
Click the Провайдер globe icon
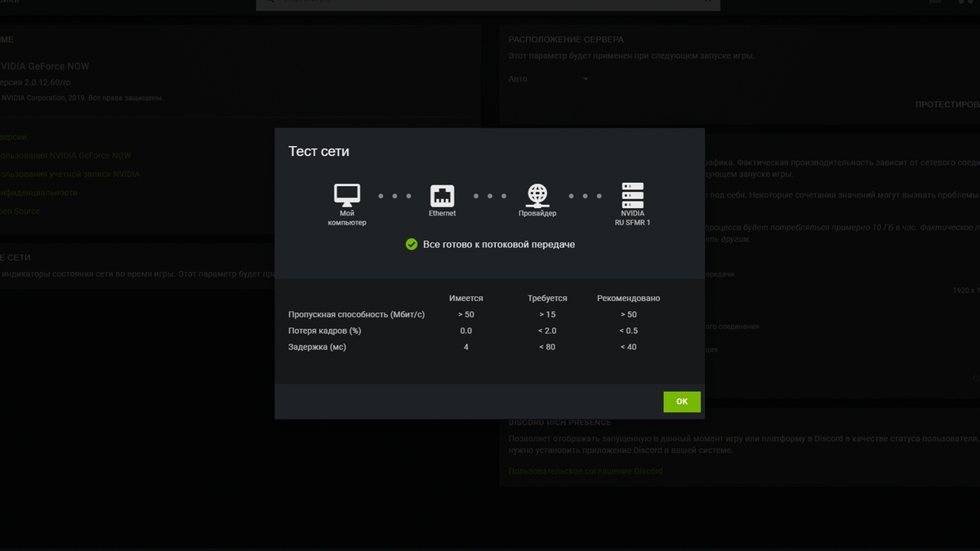537,195
